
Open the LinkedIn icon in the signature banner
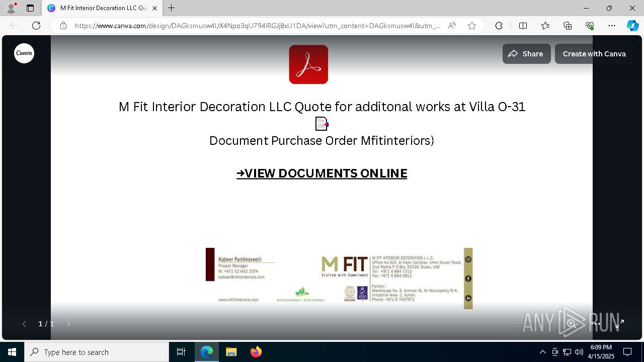(468, 298)
